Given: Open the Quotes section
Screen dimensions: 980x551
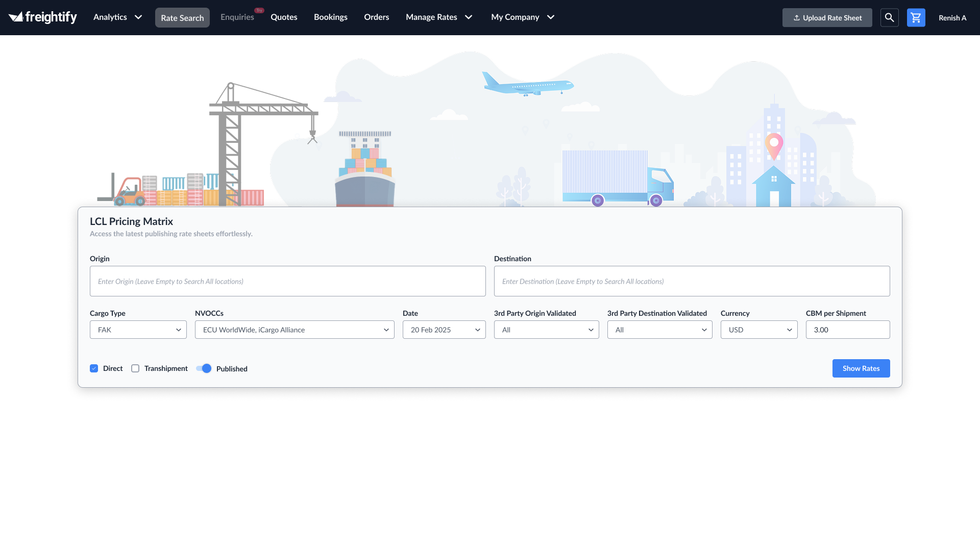Looking at the screenshot, I should point(284,17).
